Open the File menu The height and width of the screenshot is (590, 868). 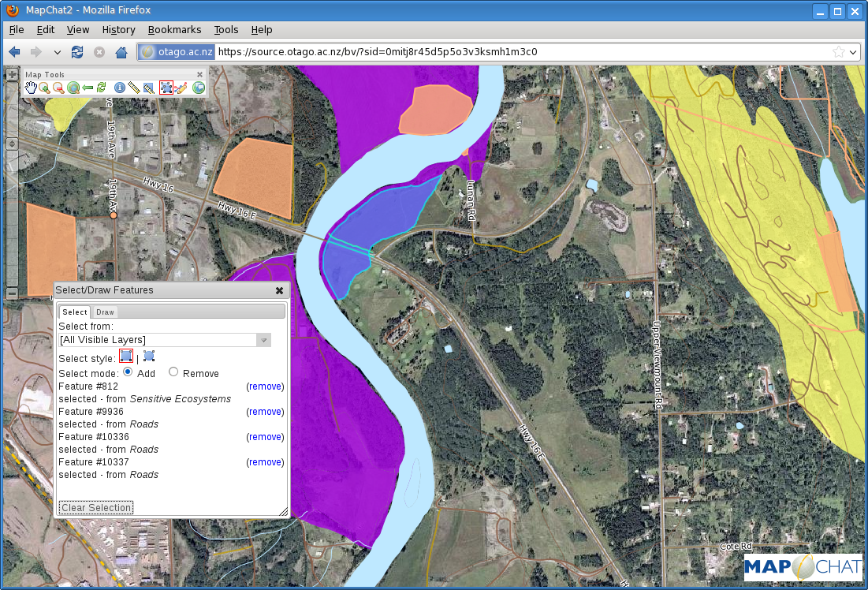(17, 30)
